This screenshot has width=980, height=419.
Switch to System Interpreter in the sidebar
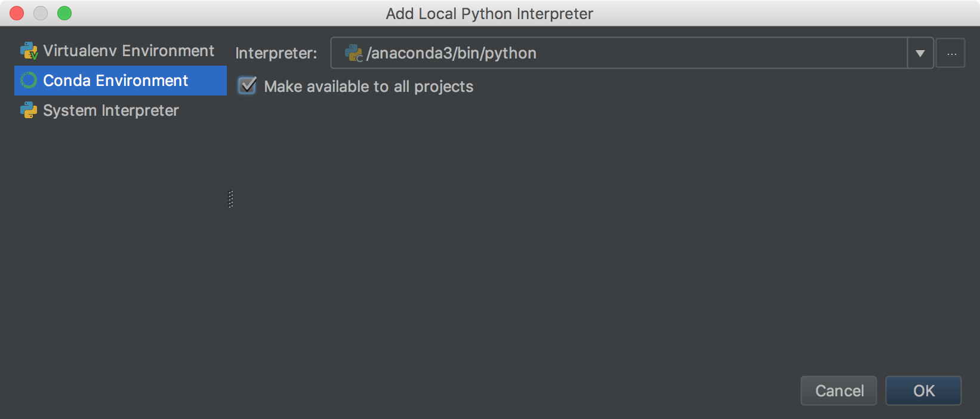[111, 110]
